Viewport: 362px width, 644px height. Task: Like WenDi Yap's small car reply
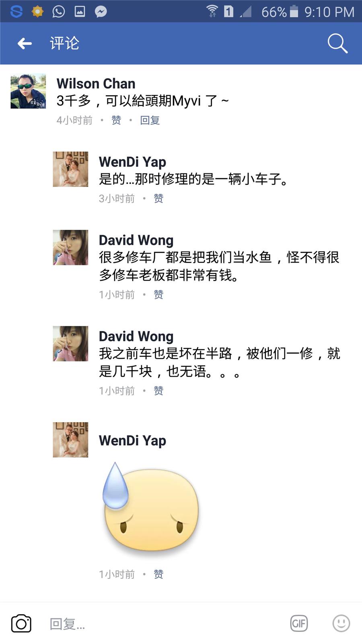coord(158,198)
